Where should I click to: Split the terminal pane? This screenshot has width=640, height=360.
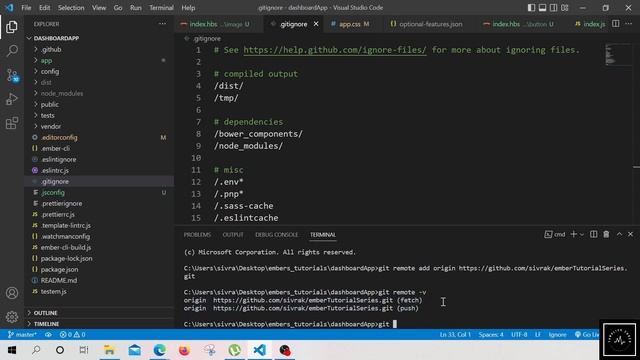click(x=593, y=234)
